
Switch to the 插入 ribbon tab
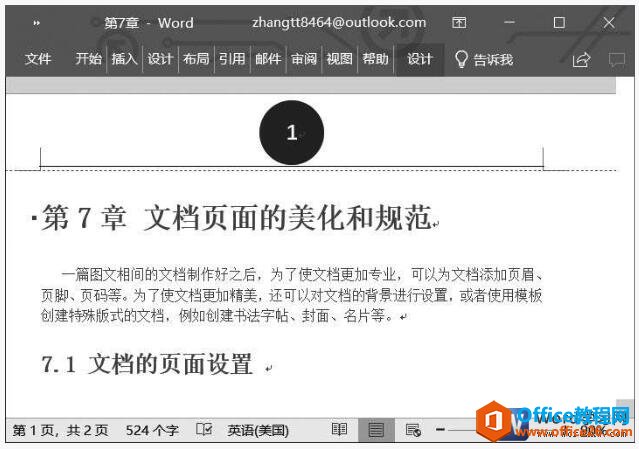pyautogui.click(x=124, y=59)
